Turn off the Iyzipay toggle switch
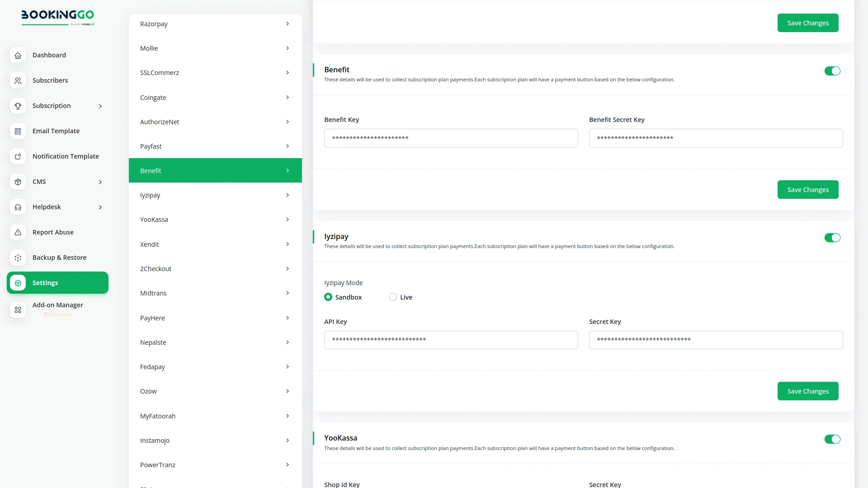This screenshot has height=488, width=868. pyautogui.click(x=832, y=237)
